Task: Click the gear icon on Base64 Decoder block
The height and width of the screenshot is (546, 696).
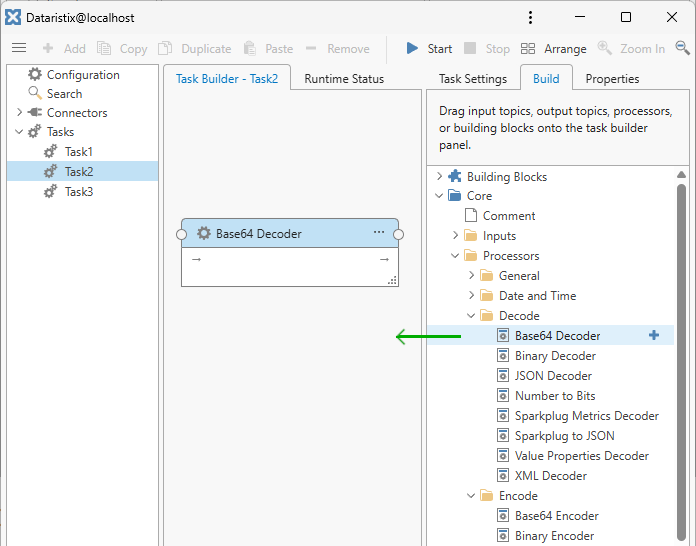Action: point(204,233)
